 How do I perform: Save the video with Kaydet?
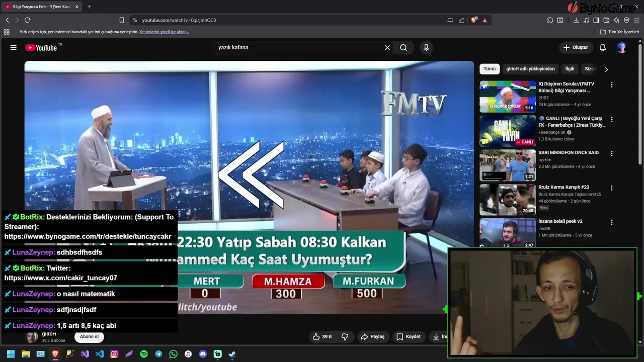coord(409,337)
